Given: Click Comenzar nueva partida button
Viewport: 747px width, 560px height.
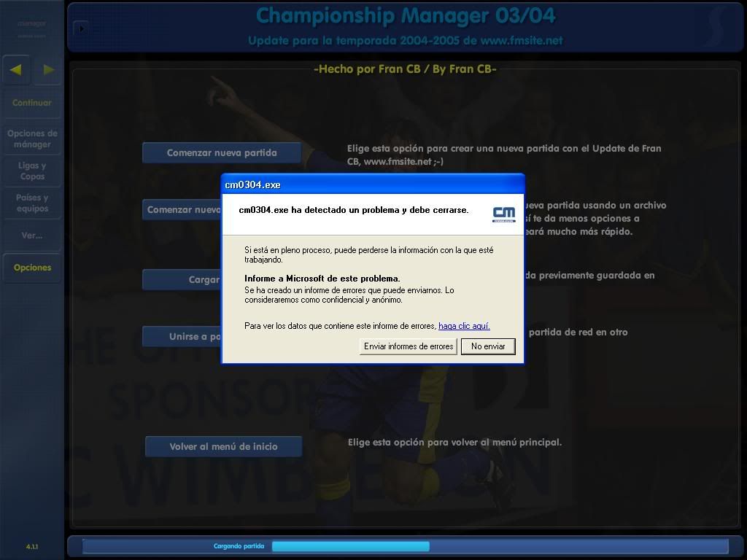Looking at the screenshot, I should tap(222, 153).
